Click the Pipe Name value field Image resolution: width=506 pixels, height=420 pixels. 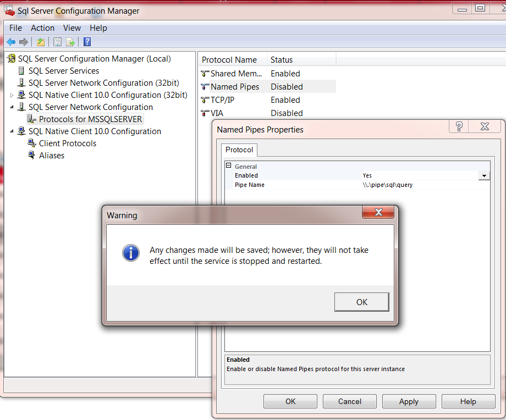click(425, 185)
